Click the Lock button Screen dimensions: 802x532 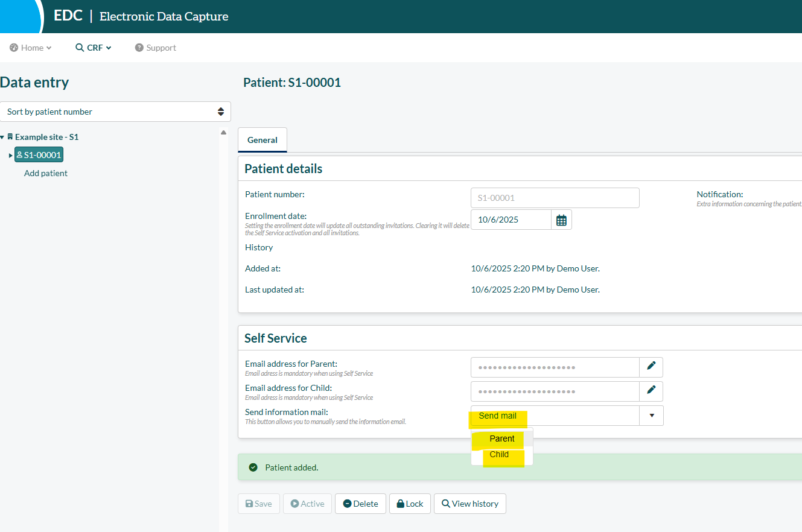[410, 504]
